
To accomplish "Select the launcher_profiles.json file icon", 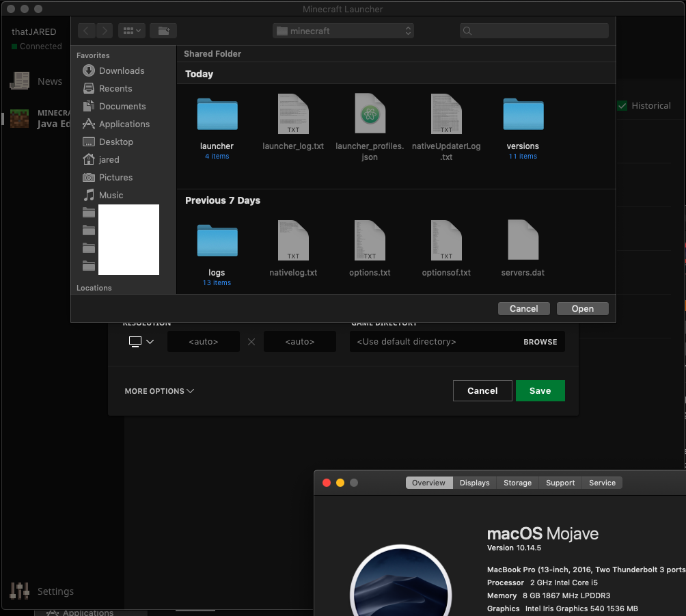I will point(370,114).
